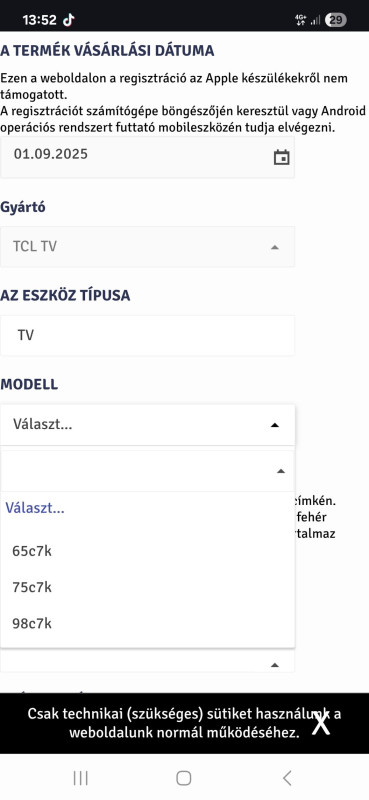Close the cookie notice with X
The image size is (369, 800).
click(321, 723)
